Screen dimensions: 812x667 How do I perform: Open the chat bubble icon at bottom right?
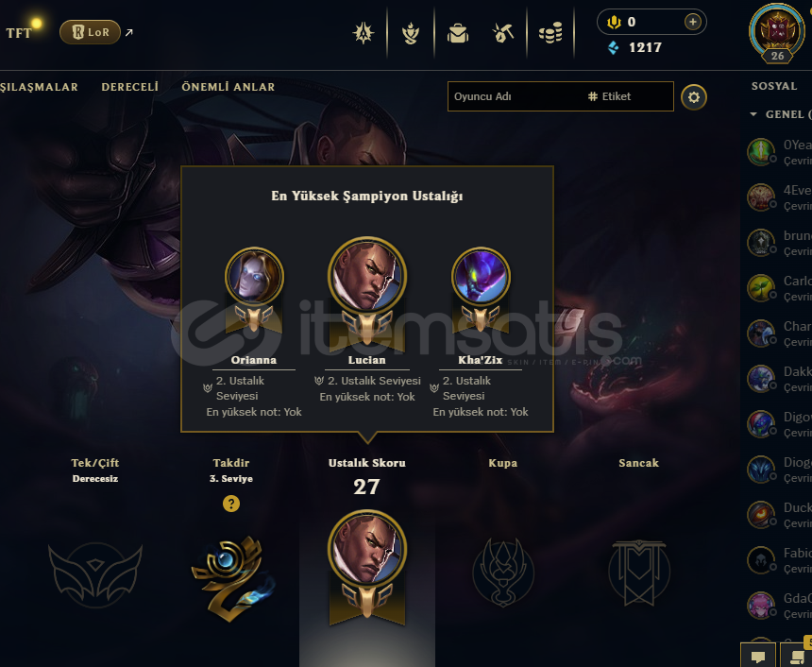(757, 657)
